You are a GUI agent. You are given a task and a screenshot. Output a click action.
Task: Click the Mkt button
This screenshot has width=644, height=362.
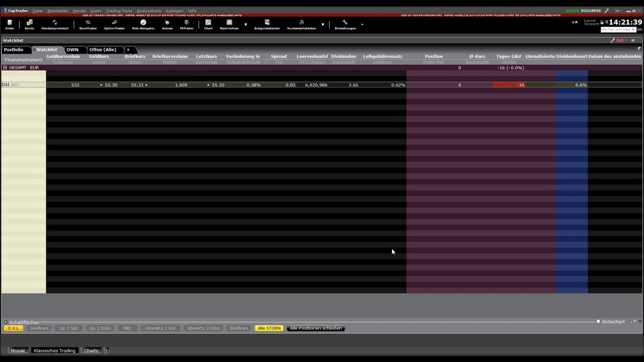click(x=127, y=328)
